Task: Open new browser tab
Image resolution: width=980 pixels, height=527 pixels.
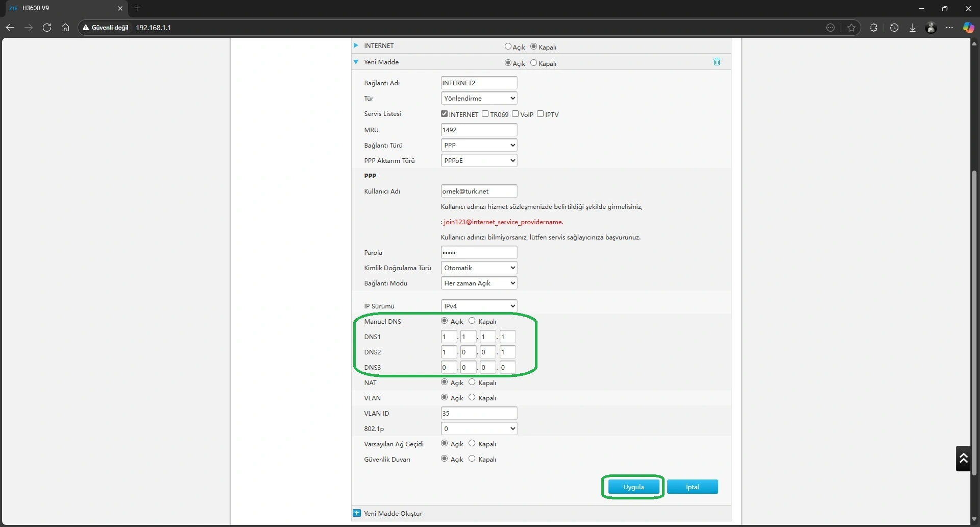Action: pos(137,8)
